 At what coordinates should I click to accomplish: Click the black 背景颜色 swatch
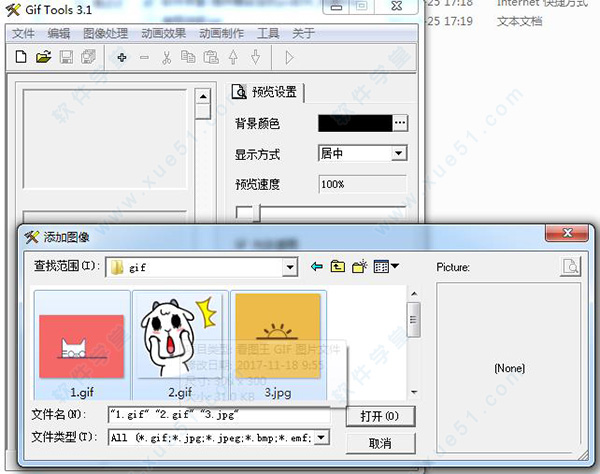pos(354,123)
